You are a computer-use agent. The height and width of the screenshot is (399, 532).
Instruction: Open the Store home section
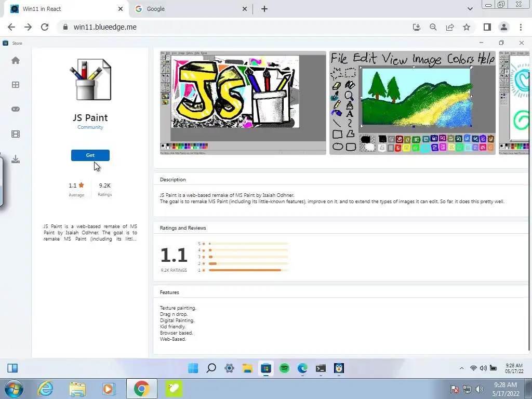point(15,60)
